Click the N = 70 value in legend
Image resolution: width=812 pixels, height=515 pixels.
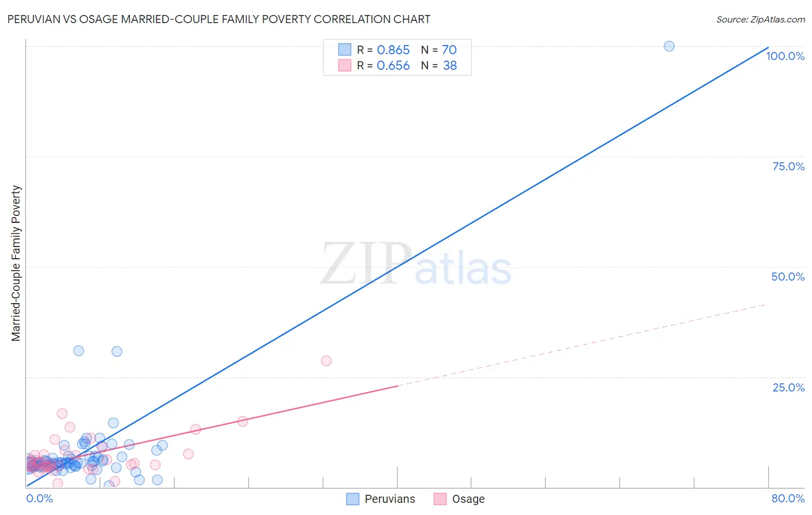coord(439,50)
